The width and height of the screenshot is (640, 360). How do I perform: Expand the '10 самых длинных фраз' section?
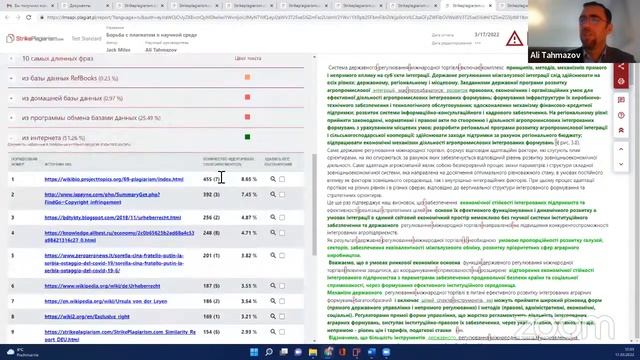click(x=11, y=59)
